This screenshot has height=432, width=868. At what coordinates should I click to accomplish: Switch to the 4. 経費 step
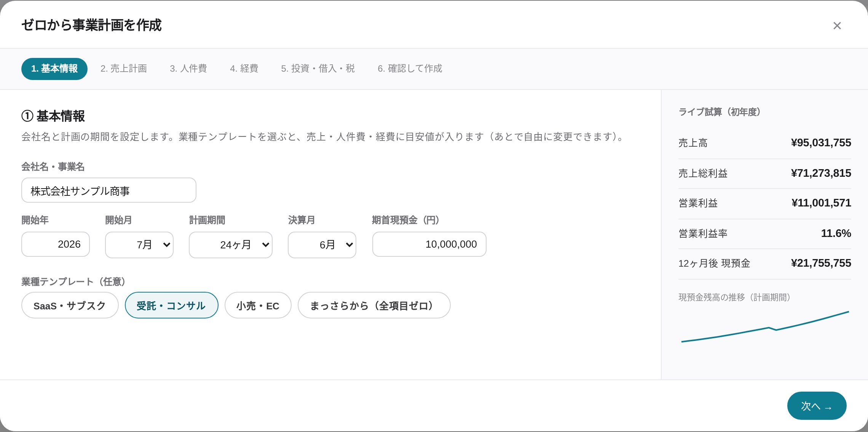pyautogui.click(x=244, y=69)
